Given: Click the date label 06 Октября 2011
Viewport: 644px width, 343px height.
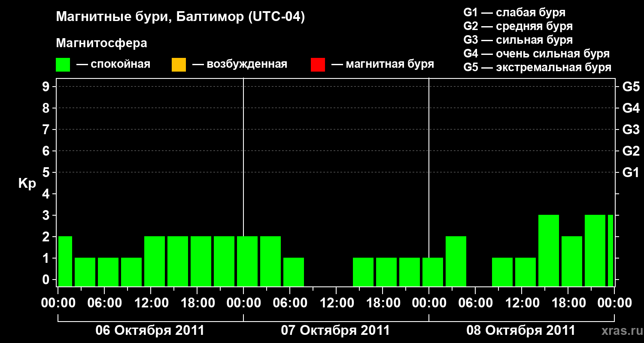Looking at the screenshot, I should [150, 331].
